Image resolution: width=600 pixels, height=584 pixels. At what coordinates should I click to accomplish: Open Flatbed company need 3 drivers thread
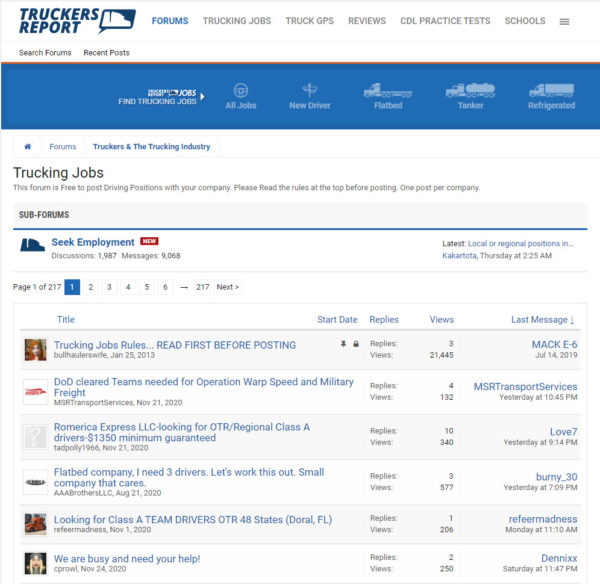click(189, 477)
